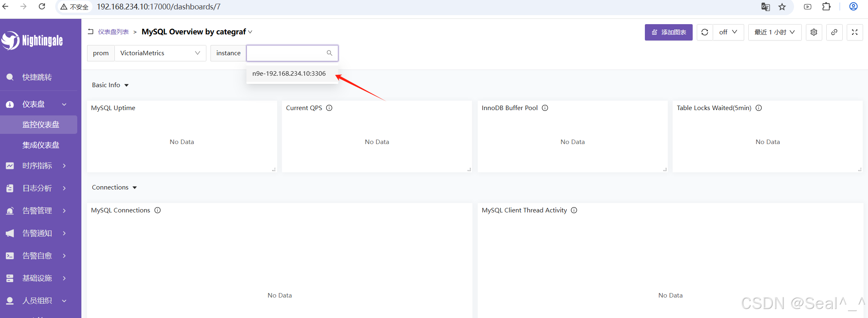Screen dimensions: 868x318
Task: Click the instance search input field
Action: click(292, 53)
